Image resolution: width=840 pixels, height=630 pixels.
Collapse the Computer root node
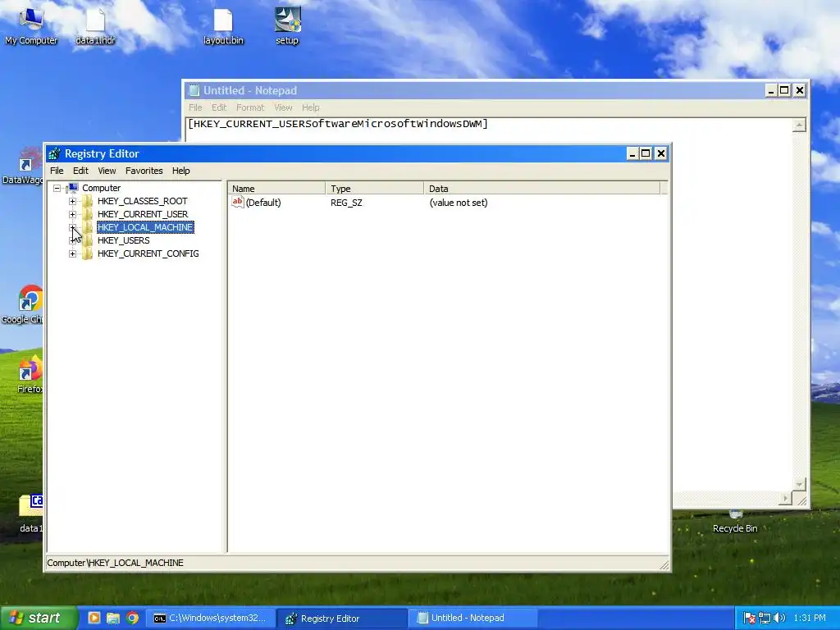(x=57, y=188)
